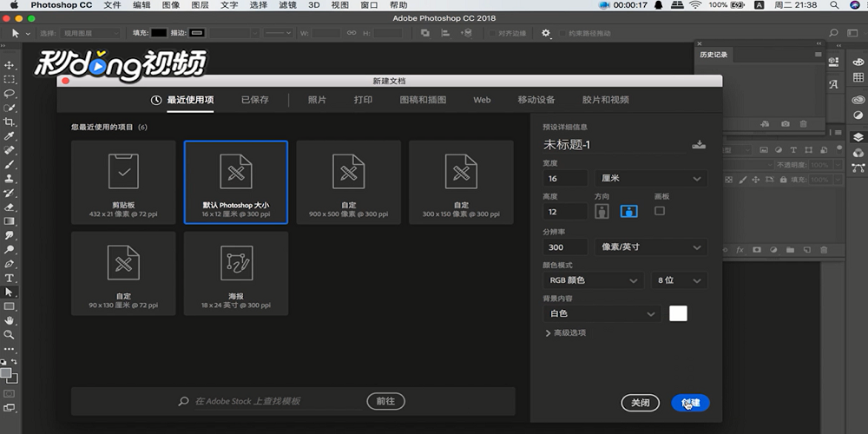This screenshot has height=434, width=868.
Task: Choose landscape orientation
Action: [628, 211]
